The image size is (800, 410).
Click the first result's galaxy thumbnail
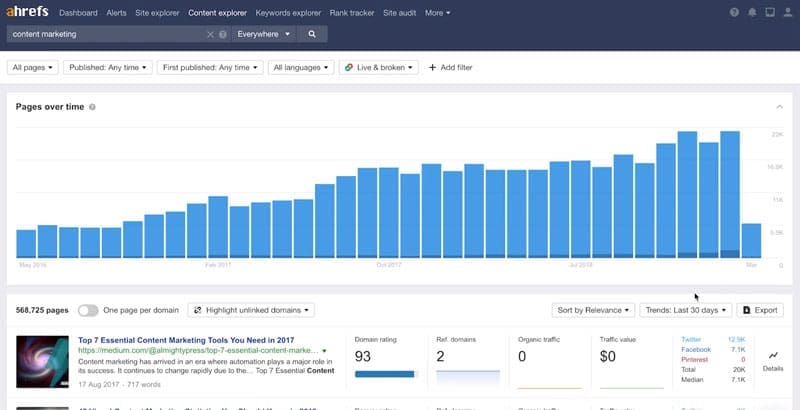tap(43, 362)
